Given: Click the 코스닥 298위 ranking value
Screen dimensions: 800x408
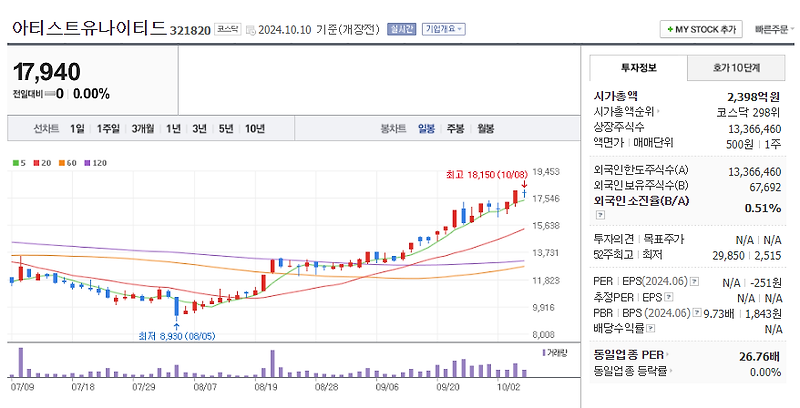Looking at the screenshot, I should (748, 112).
